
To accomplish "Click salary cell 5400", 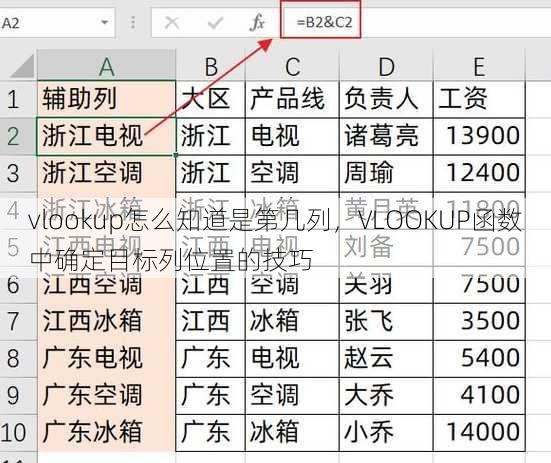I will [479, 359].
